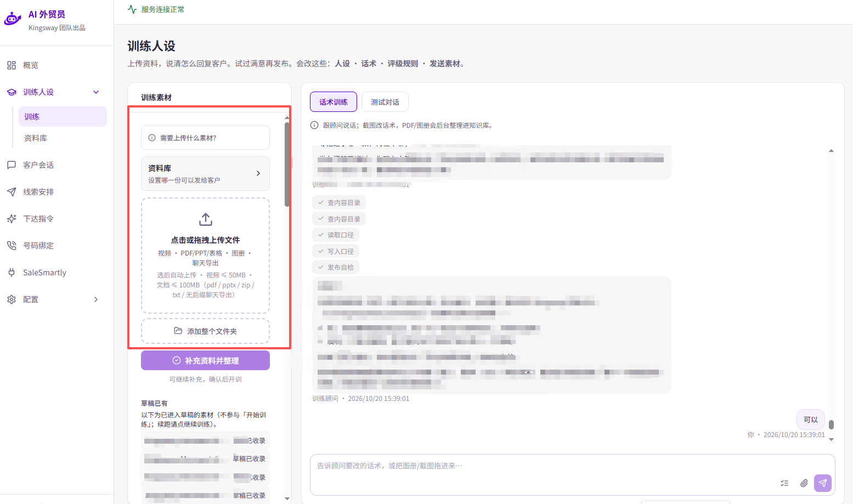
Task: Click the pulse icon beside 服务连接正常
Action: coord(132,9)
